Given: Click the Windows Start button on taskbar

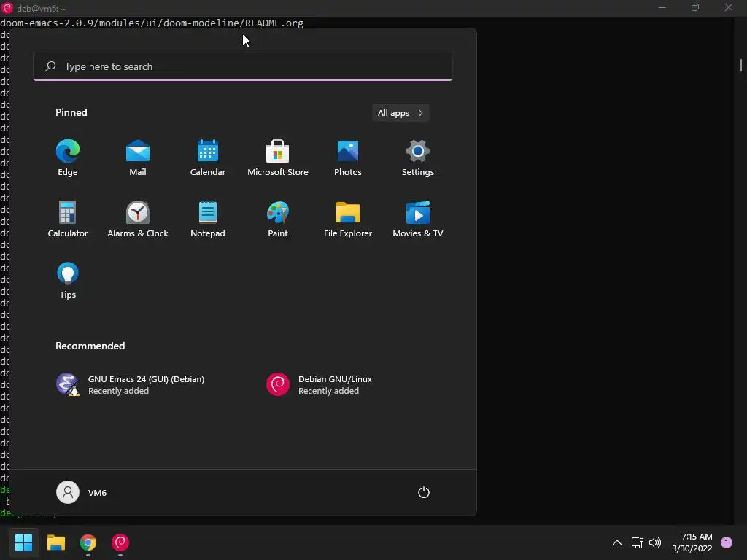Looking at the screenshot, I should (x=23, y=542).
